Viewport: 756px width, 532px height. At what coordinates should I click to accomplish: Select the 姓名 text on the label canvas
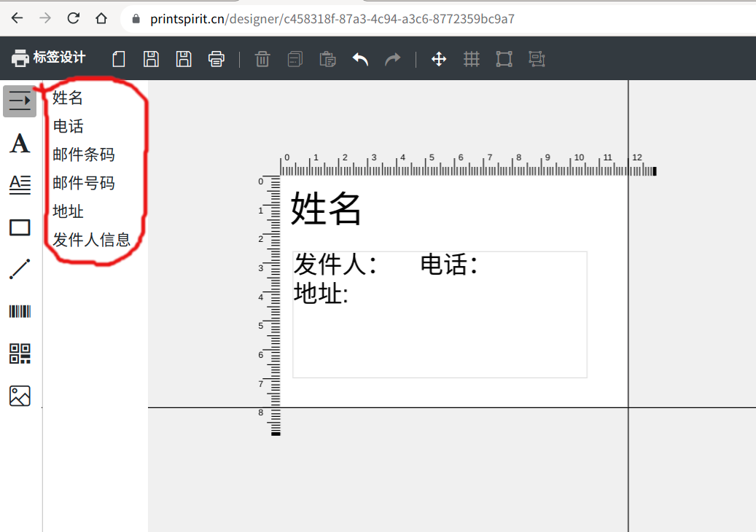(326, 209)
